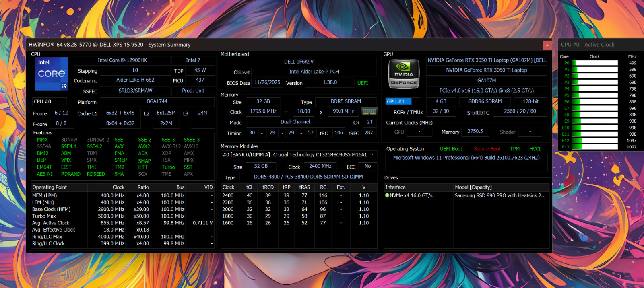
Task: Click the SH/RT/TC value 2560 / 20 / 80
Action: coord(520,111)
